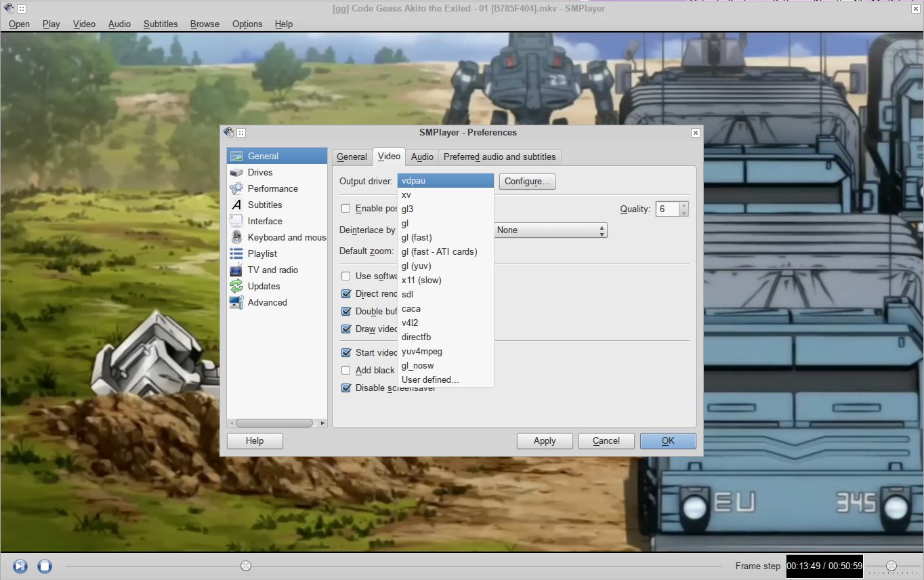Click the time display 00:13:49 / 00:50:59
The image size is (924, 580).
pyautogui.click(x=824, y=566)
